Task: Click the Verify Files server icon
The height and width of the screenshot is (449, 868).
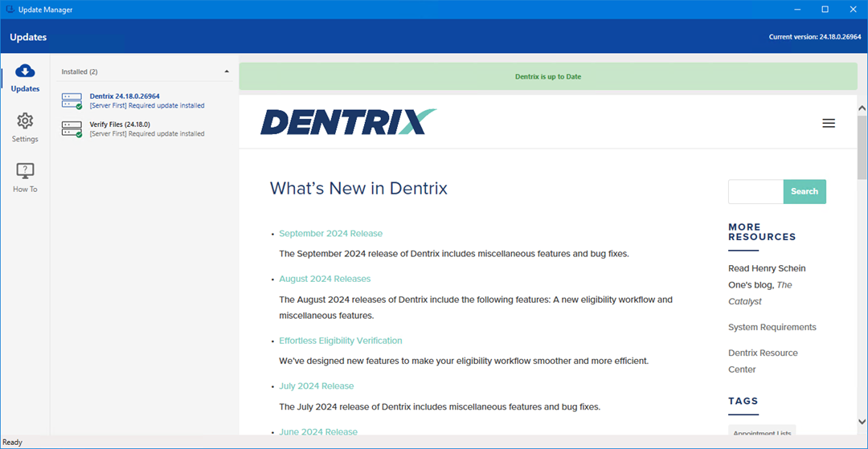Action: 72,129
